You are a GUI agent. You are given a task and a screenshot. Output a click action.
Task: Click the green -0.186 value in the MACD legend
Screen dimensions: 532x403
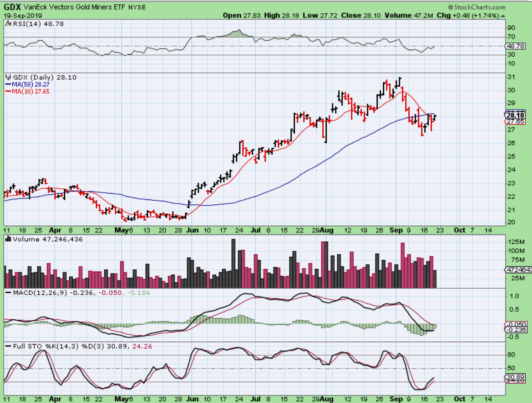point(139,293)
